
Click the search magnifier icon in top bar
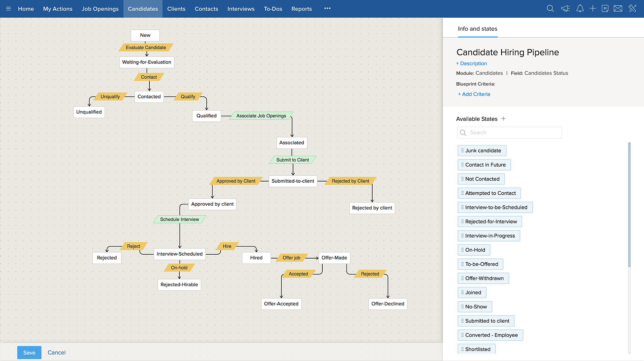pos(550,9)
